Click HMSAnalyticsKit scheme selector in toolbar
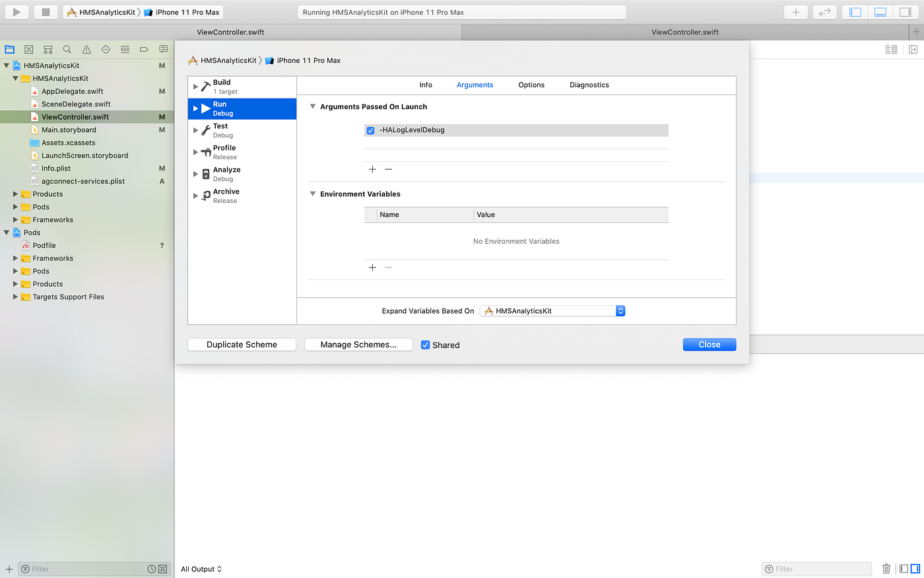The width and height of the screenshot is (924, 578). tap(102, 12)
